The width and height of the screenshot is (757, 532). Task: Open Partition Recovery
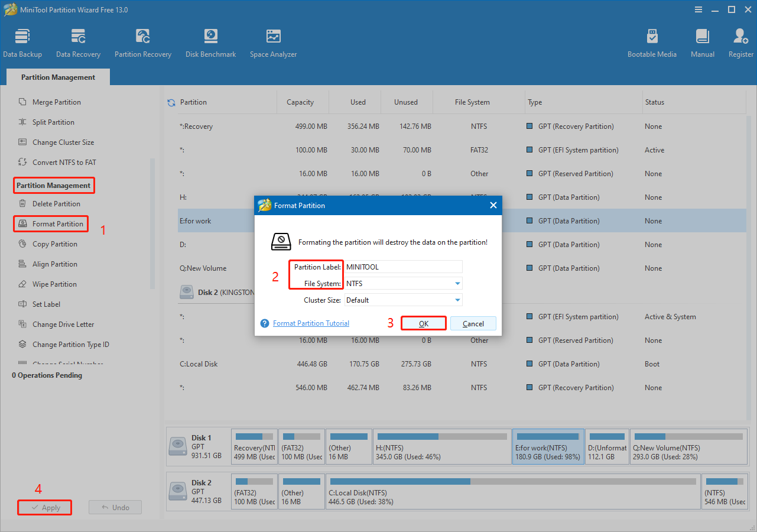click(142, 41)
